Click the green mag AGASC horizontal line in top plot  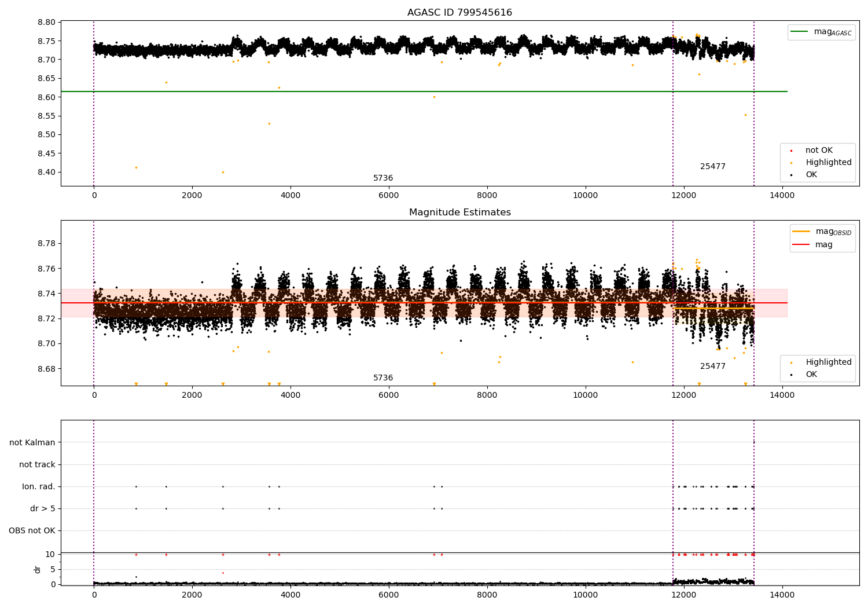pyautogui.click(x=424, y=91)
